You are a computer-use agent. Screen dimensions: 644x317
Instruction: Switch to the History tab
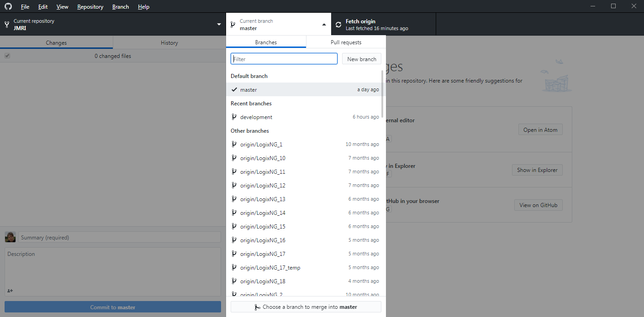click(x=169, y=43)
